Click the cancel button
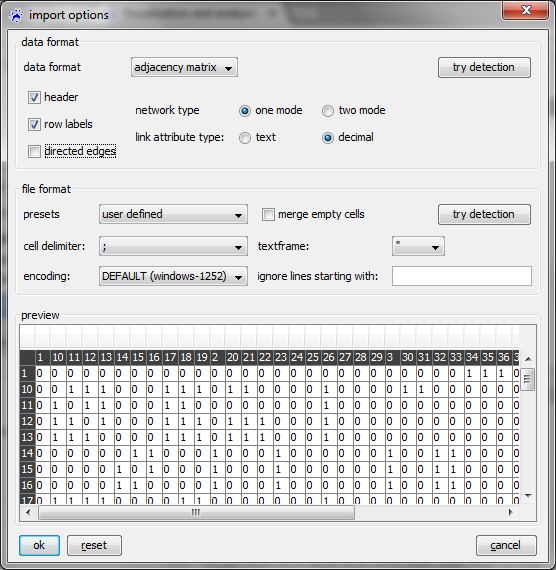 [506, 545]
